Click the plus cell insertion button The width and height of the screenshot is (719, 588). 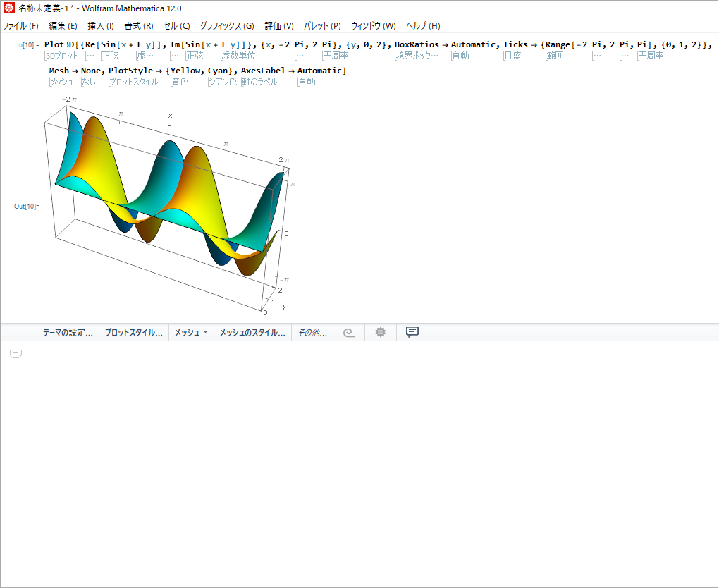coord(16,353)
